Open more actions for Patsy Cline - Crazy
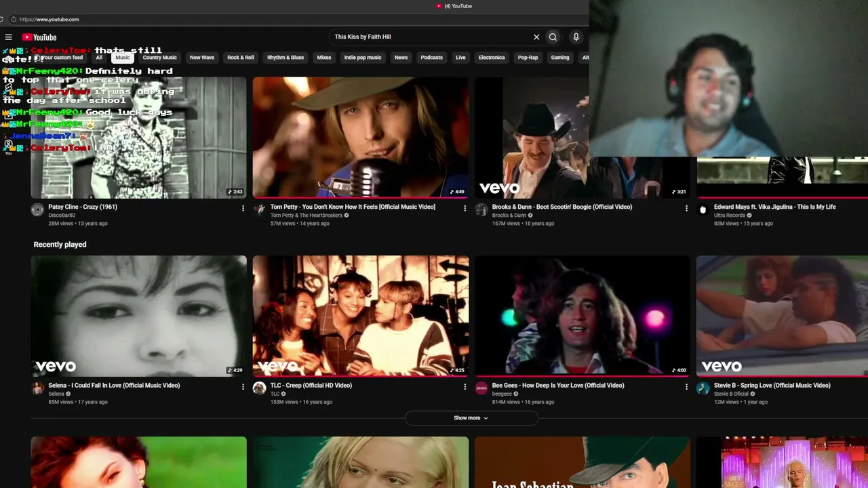868x488 pixels. coord(243,209)
